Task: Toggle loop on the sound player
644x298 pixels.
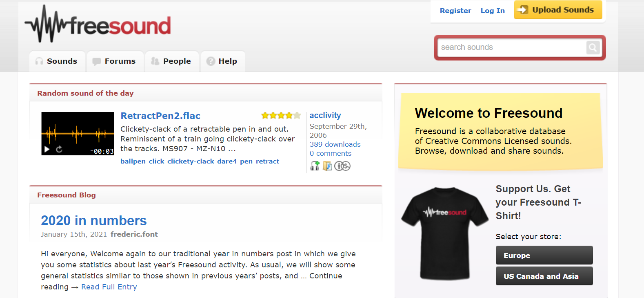Action: pos(59,150)
